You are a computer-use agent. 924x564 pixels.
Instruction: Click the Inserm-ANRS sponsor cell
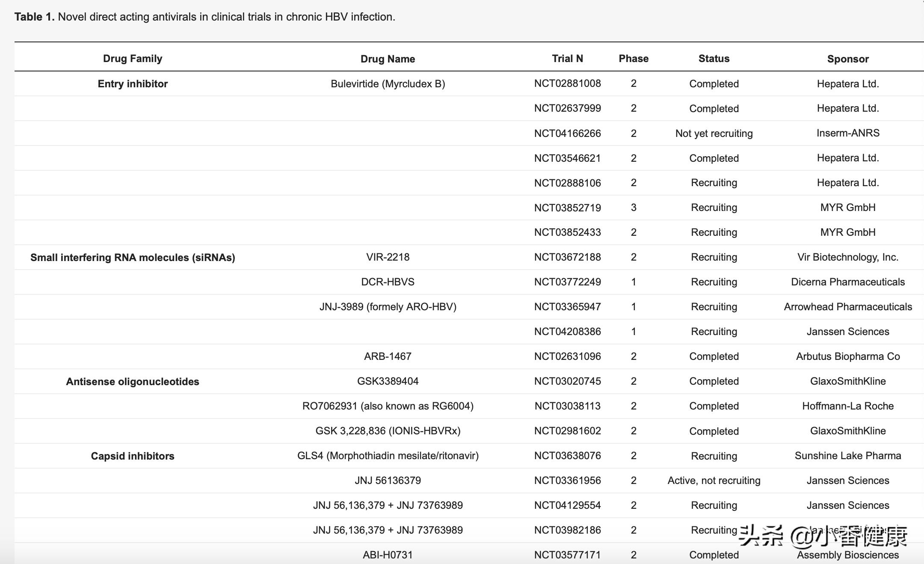(x=847, y=133)
